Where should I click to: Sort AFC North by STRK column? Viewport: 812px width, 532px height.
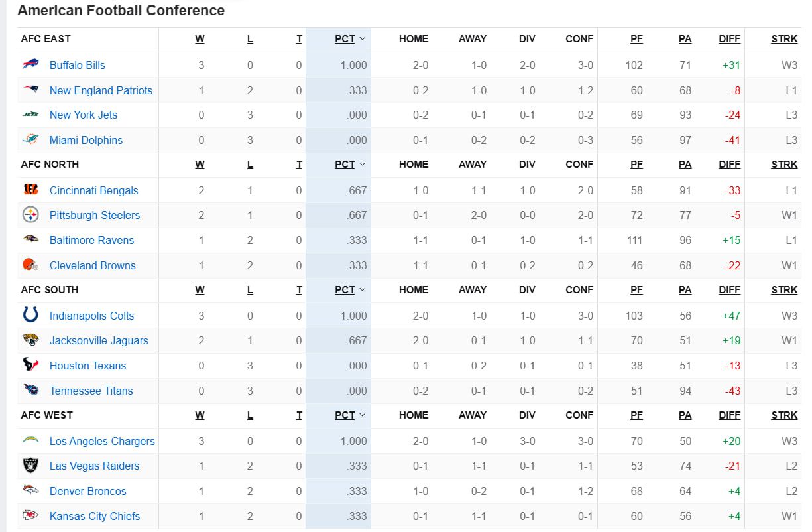[x=784, y=165]
